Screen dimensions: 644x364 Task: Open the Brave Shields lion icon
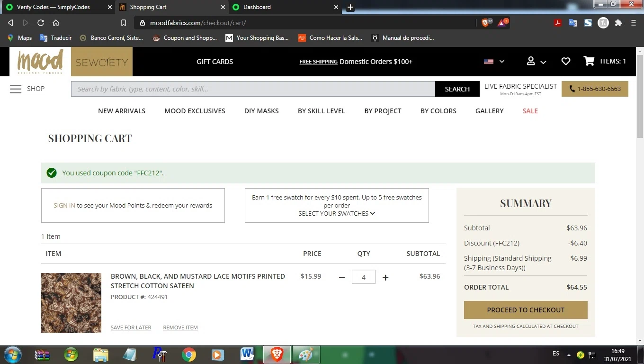pyautogui.click(x=485, y=22)
